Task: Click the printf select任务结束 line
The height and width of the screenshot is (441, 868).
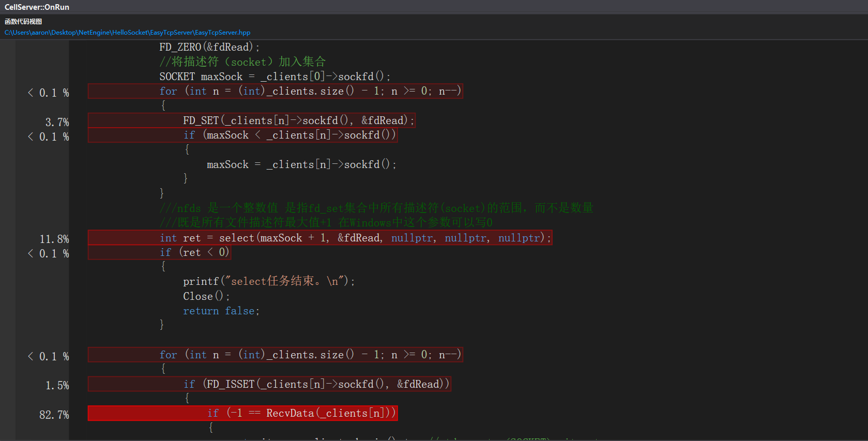Action: pos(269,281)
